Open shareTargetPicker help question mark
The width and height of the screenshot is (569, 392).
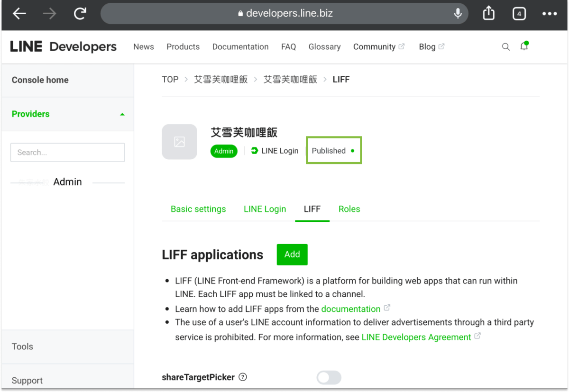[242, 377]
